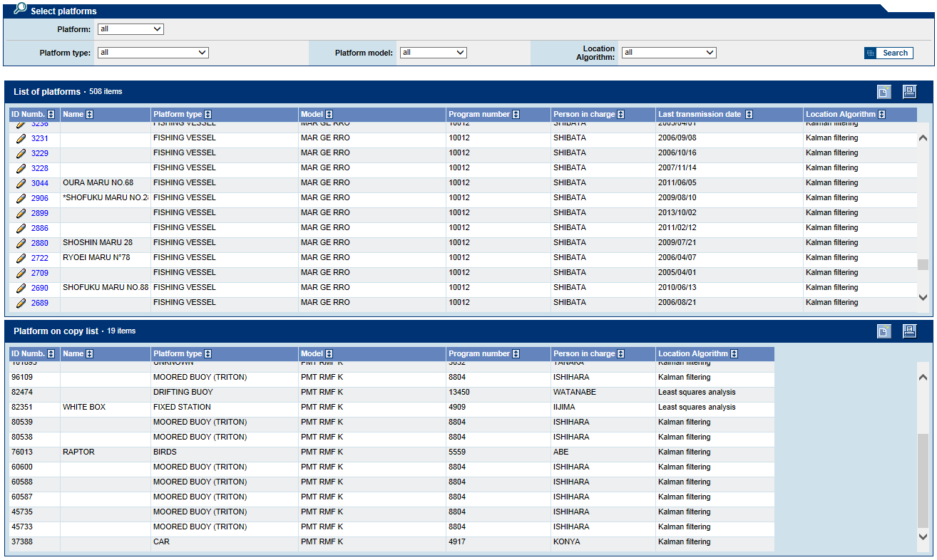Click the print icon in Platform on copy list
Image resolution: width=937 pixels, height=560 pixels.
pos(909,331)
